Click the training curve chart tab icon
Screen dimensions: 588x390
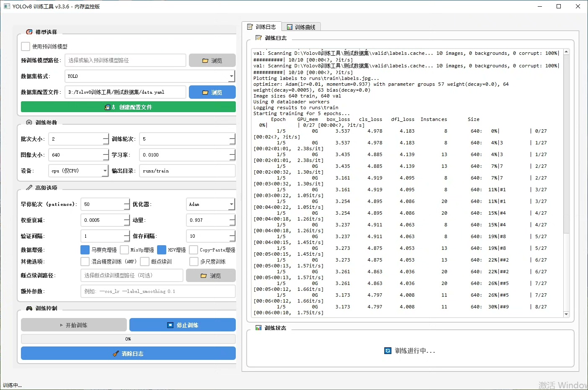pyautogui.click(x=289, y=27)
